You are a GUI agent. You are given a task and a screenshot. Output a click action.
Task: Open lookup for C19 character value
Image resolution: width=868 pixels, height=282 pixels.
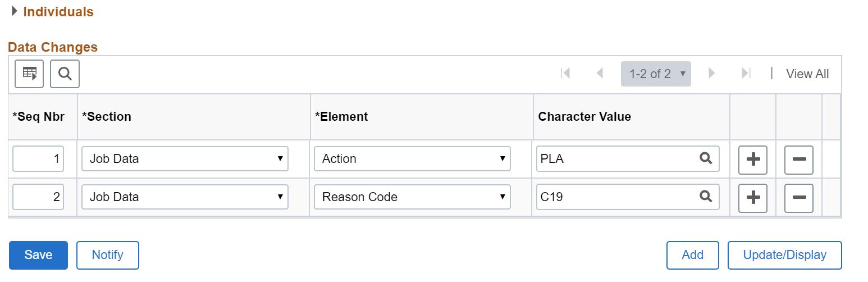coord(705,197)
